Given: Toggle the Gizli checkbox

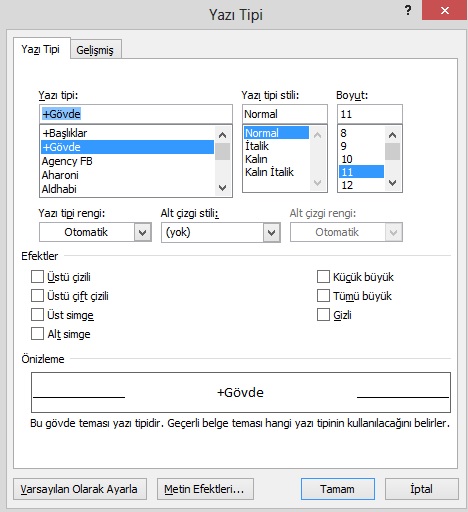Looking at the screenshot, I should click(x=323, y=315).
